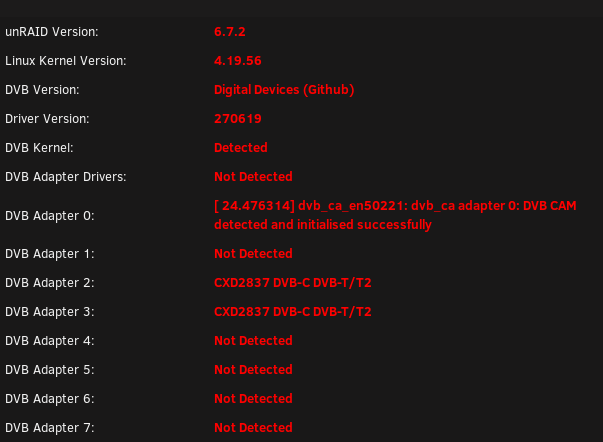Click the Driver Version label

click(47, 119)
